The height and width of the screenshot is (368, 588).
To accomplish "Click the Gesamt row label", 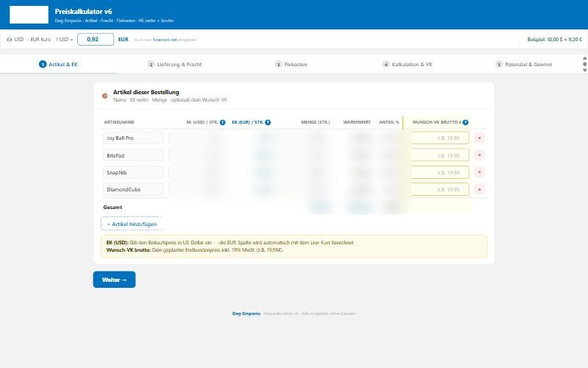I will (112, 208).
